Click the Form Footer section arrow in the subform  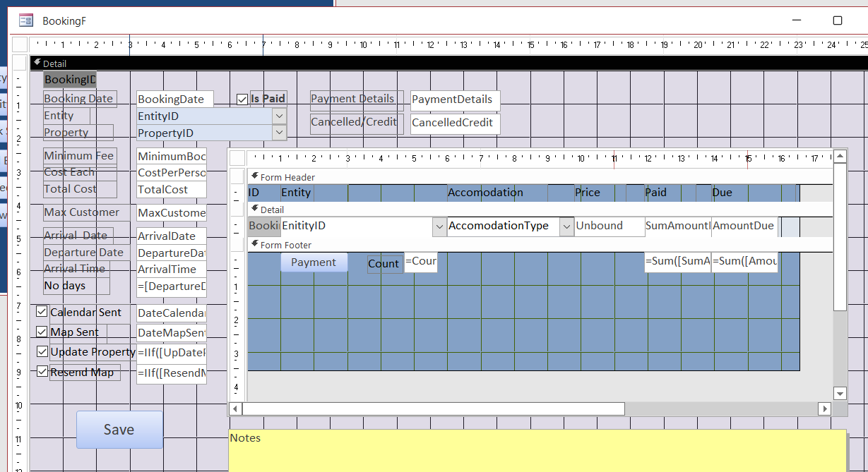pos(254,244)
